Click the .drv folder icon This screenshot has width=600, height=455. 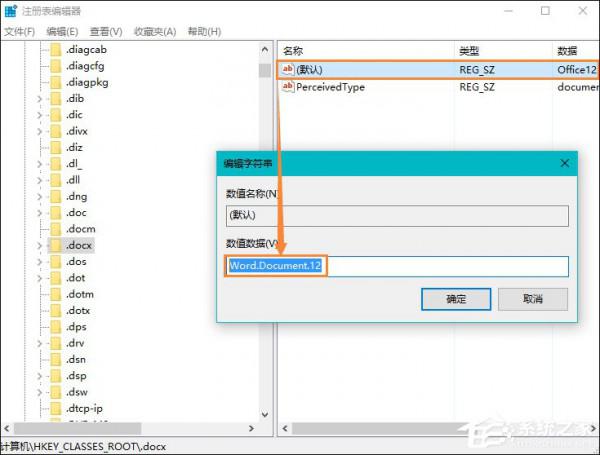pos(56,343)
